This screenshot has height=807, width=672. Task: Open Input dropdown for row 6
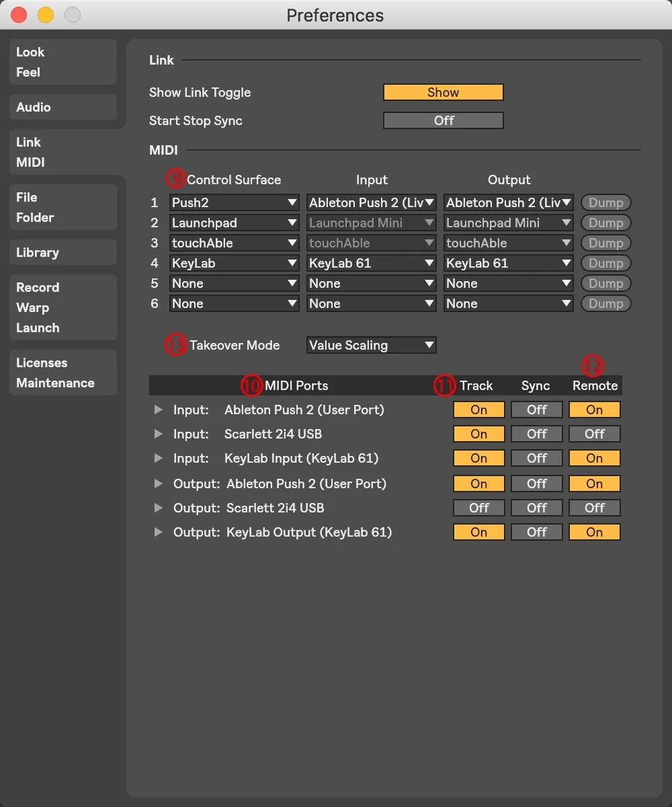372,303
